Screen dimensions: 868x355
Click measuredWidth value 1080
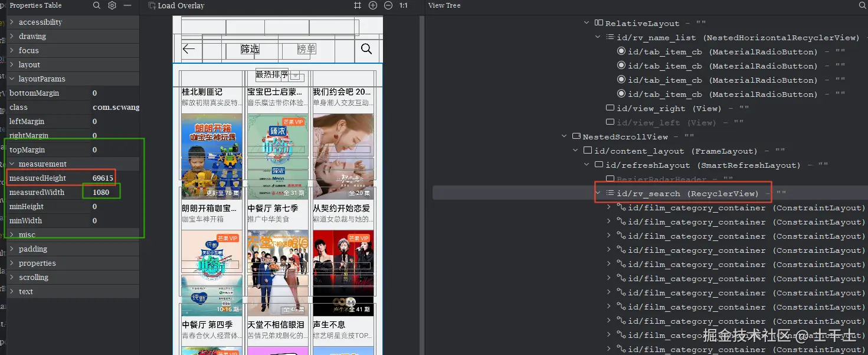(x=101, y=192)
